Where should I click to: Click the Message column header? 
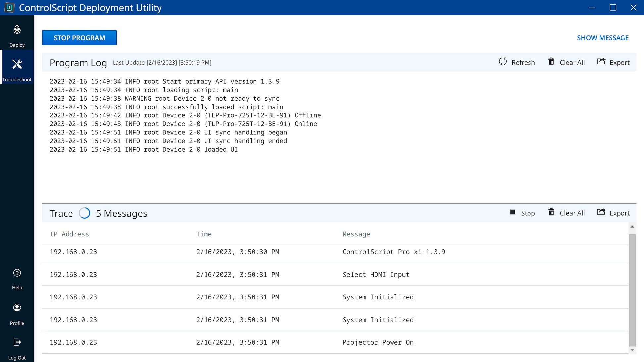tap(356, 234)
